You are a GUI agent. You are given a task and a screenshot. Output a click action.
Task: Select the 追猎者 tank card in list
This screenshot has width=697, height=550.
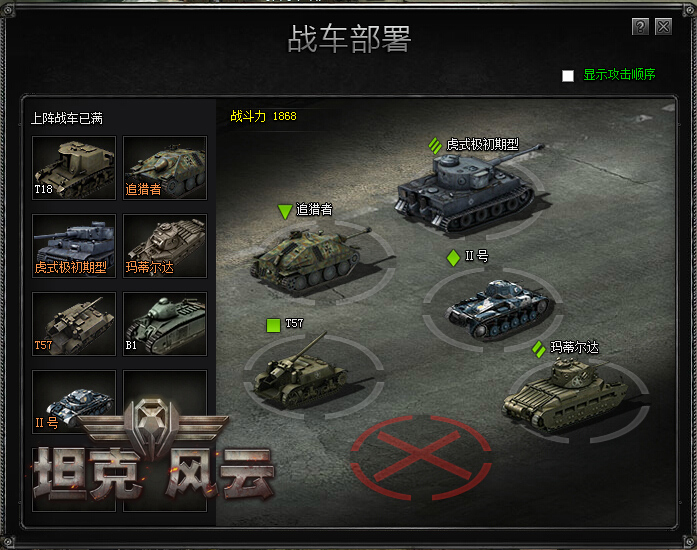click(x=165, y=168)
